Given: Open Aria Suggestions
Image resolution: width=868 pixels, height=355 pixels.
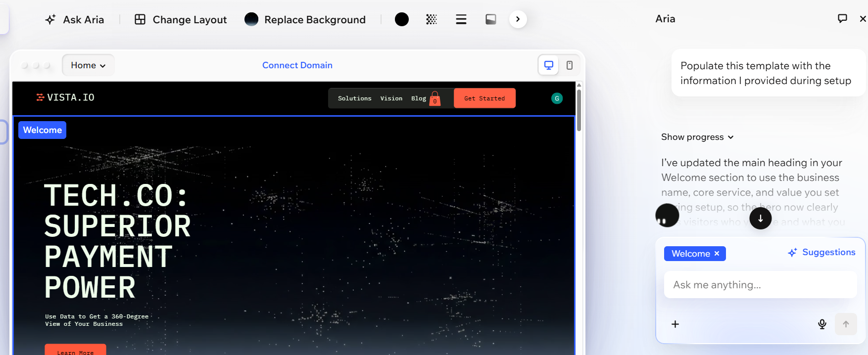Looking at the screenshot, I should coord(821,252).
